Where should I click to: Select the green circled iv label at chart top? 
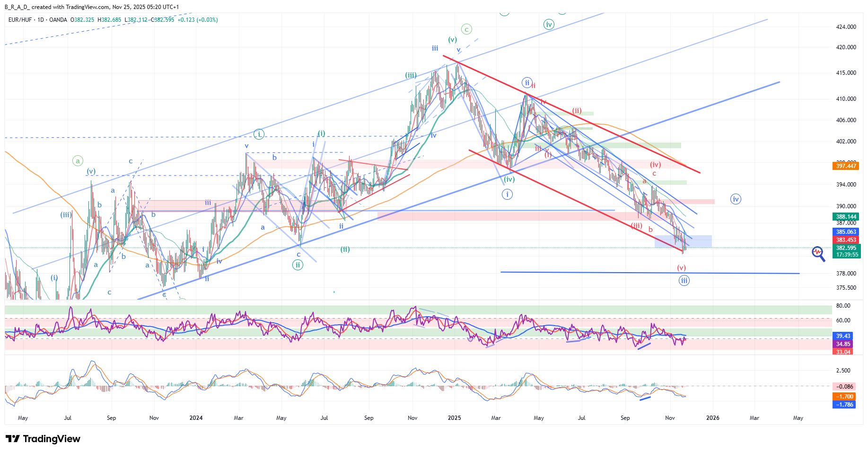[549, 25]
